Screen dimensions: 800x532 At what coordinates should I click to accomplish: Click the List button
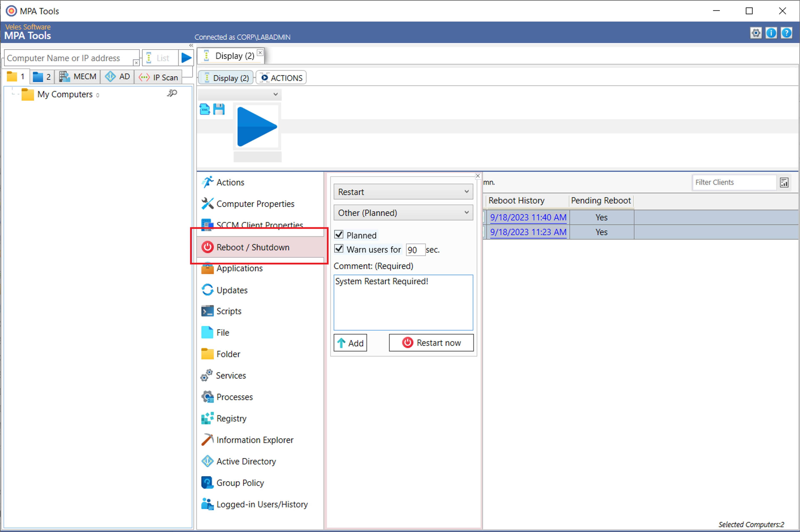coord(160,58)
